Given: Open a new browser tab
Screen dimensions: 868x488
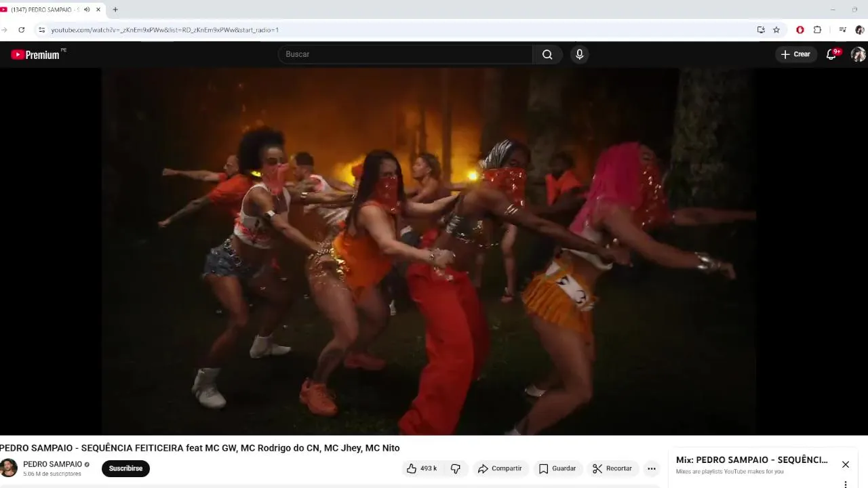Looking at the screenshot, I should (115, 9).
